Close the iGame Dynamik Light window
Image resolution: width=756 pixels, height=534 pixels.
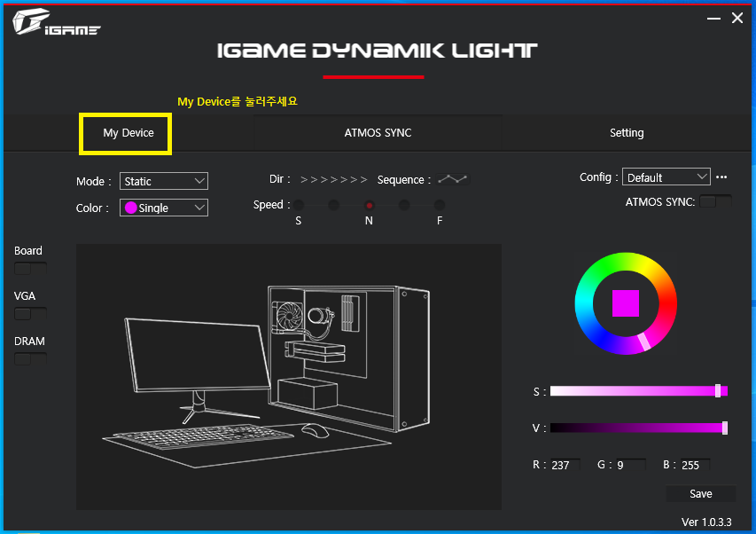tap(737, 18)
